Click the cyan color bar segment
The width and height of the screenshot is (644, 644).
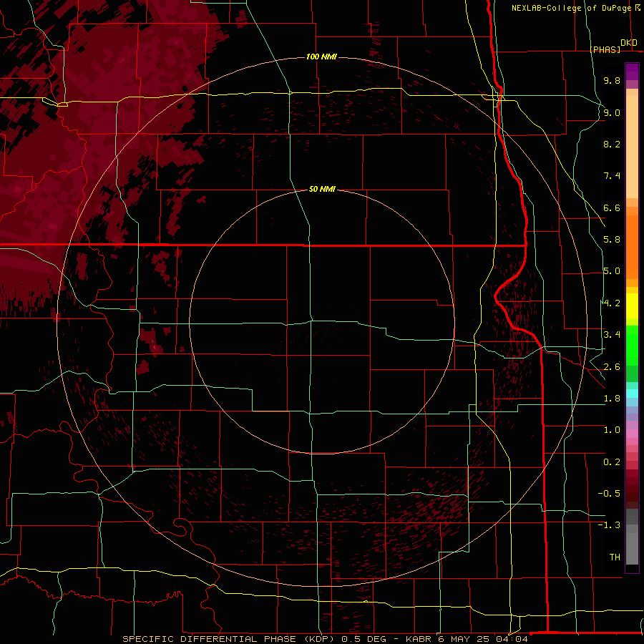[x=632, y=394]
